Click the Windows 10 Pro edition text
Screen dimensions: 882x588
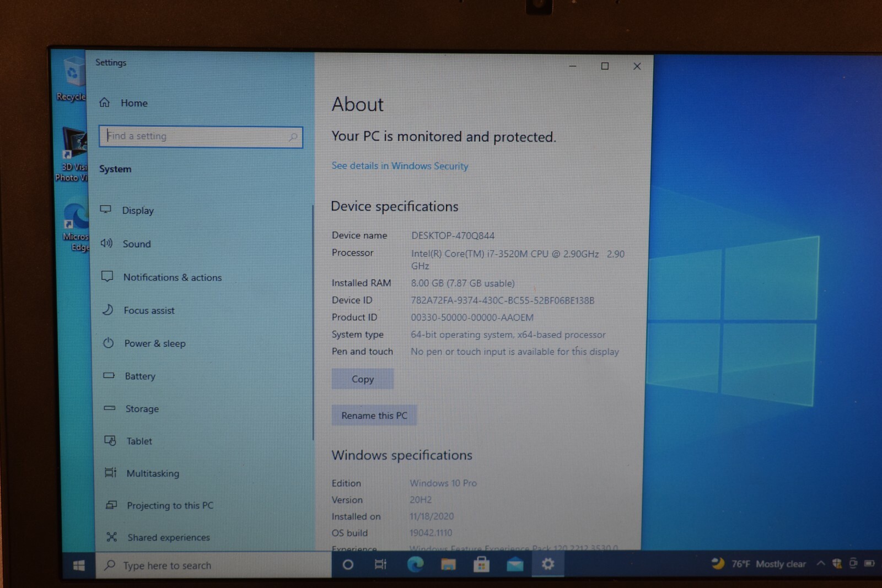click(443, 483)
